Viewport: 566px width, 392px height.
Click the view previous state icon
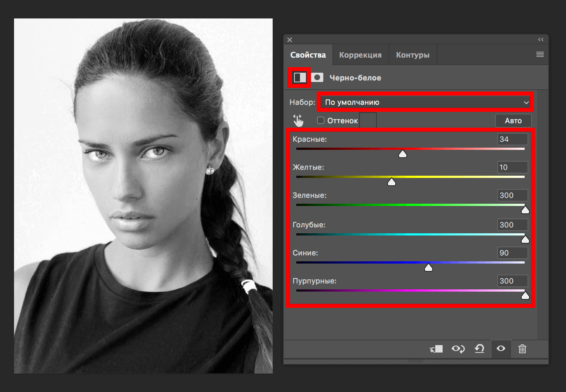458,349
